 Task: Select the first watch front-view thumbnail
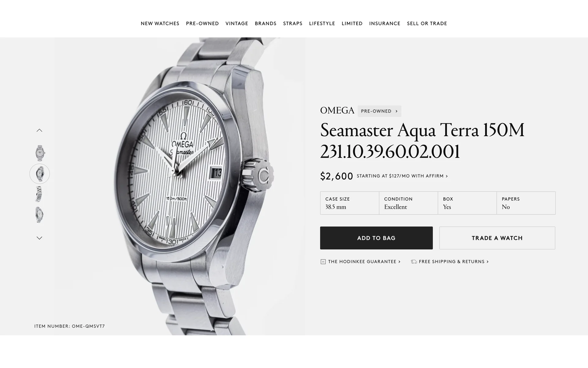coord(40,153)
